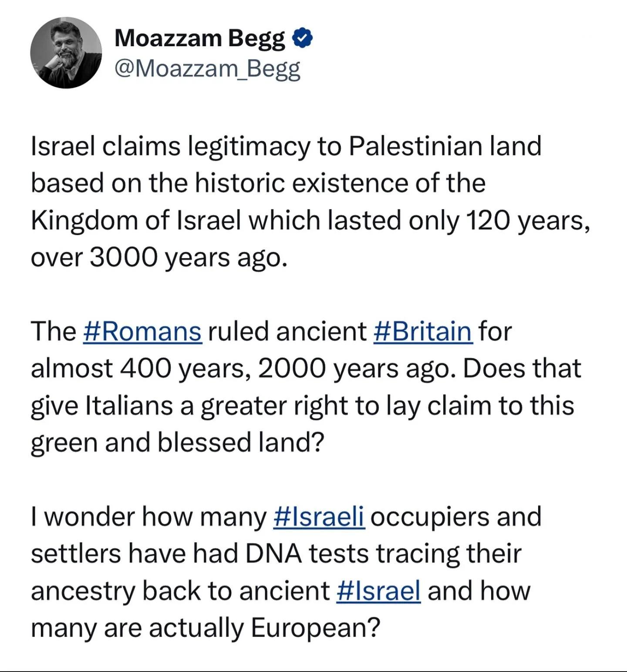The image size is (627, 672).
Task: Open the #Israeli hashtag
Action: [x=319, y=517]
